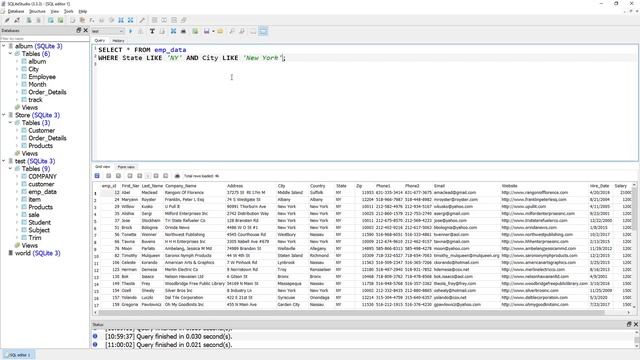Select the Trim table in tree
This screenshot has width=640, height=360.
click(35, 238)
